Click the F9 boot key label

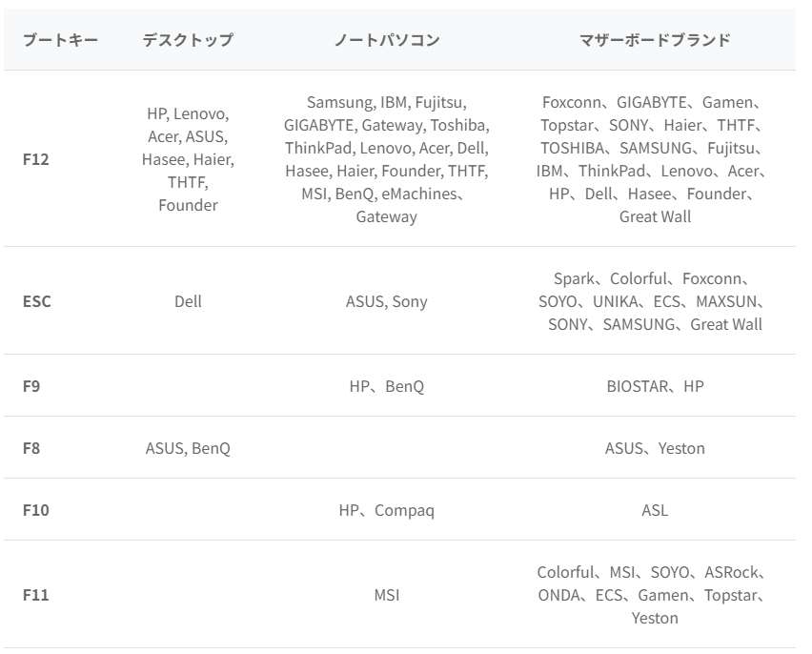[31, 386]
